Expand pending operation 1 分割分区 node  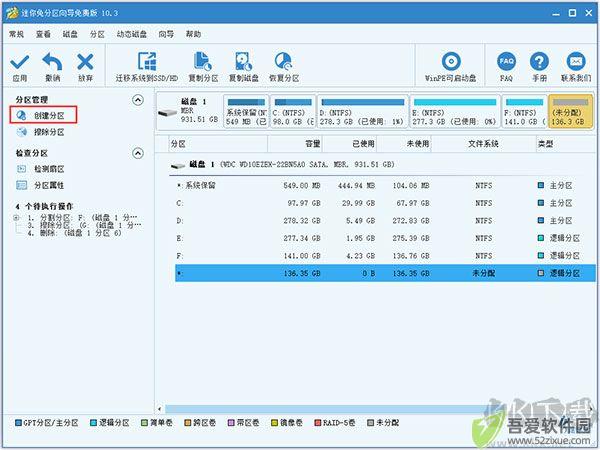coord(16,218)
